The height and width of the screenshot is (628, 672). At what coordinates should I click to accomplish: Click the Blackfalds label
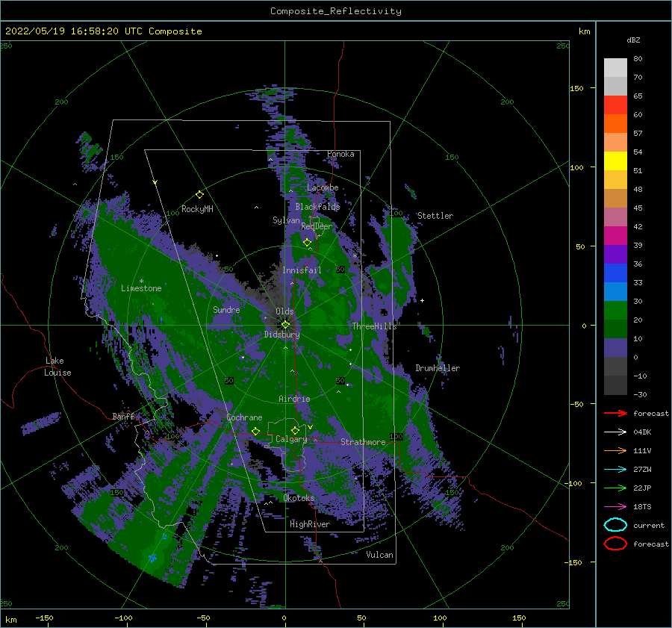[317, 207]
